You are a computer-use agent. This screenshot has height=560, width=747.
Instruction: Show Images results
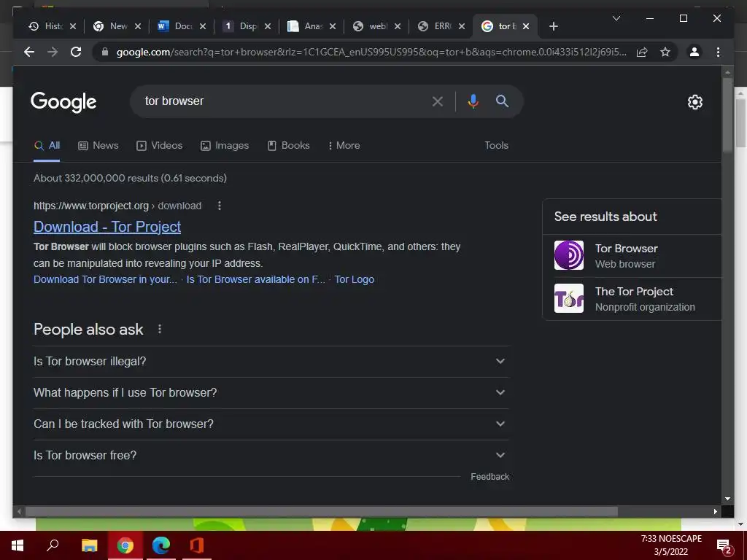[x=225, y=146]
